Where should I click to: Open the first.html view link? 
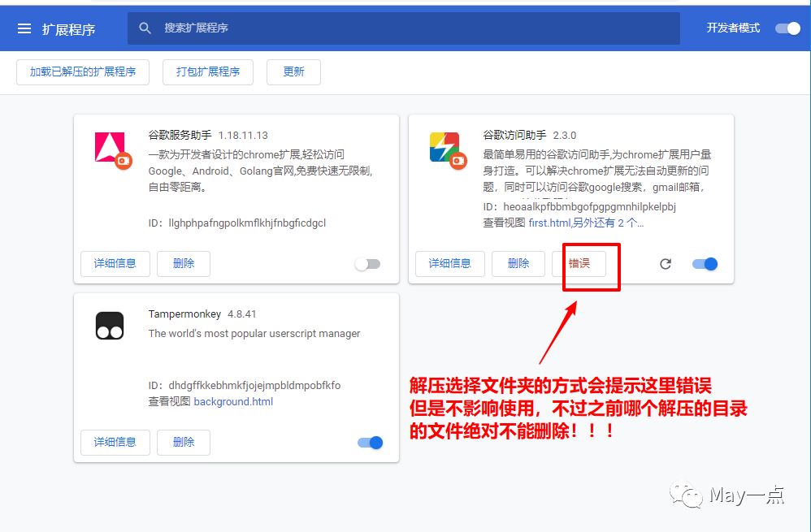tap(549, 223)
